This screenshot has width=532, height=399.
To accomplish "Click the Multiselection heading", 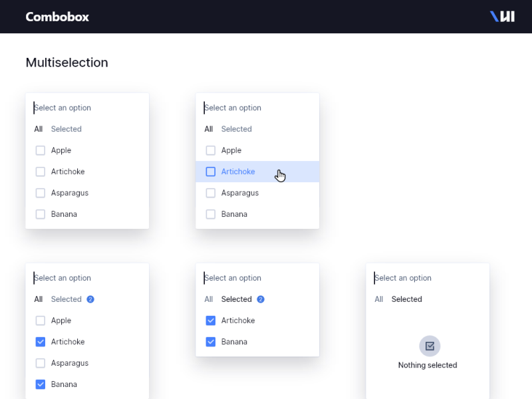I will [67, 63].
